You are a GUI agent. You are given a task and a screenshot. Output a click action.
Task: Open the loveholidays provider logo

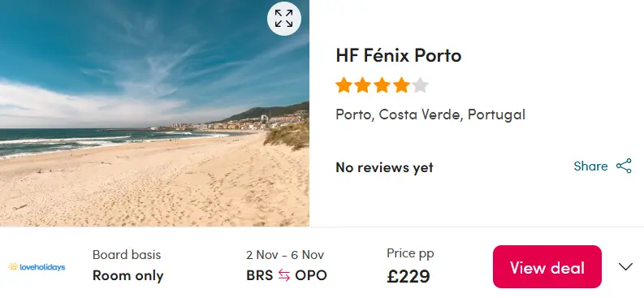37,267
